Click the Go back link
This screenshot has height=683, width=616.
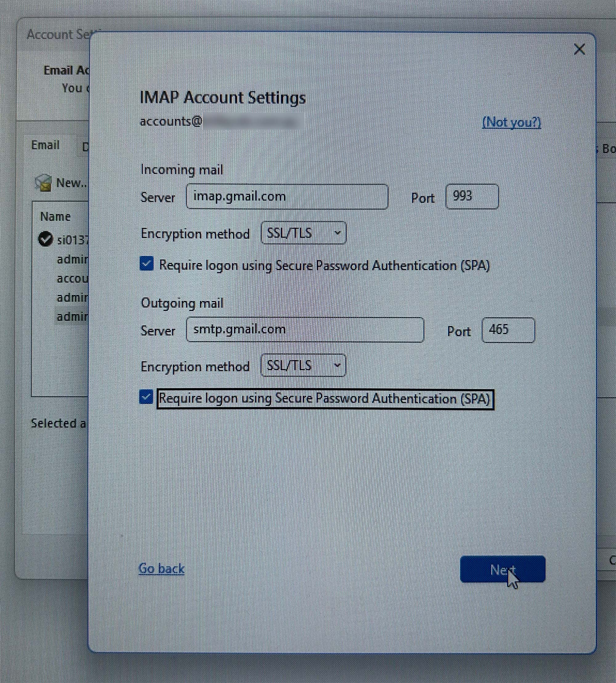(x=161, y=569)
